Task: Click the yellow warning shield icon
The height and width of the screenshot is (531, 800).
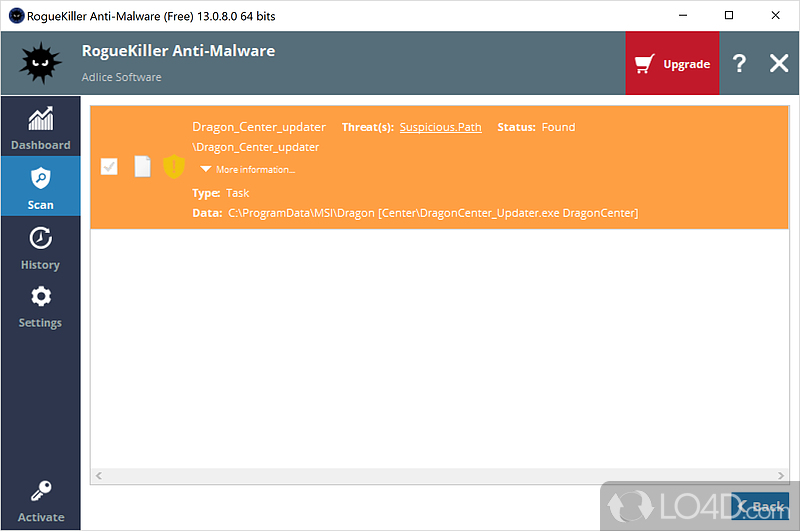Action: pyautogui.click(x=173, y=166)
